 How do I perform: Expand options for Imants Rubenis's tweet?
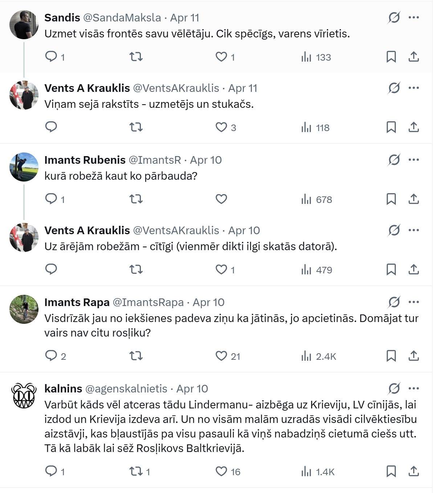click(x=414, y=160)
